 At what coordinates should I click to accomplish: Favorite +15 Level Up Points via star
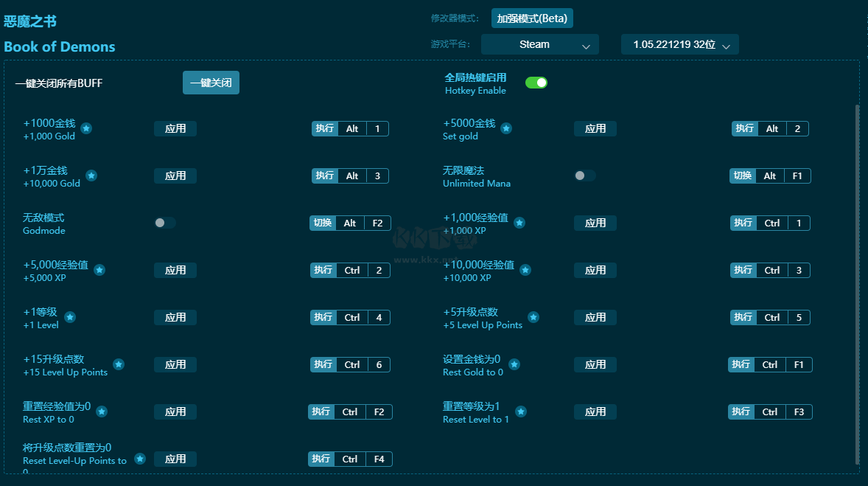[119, 364]
